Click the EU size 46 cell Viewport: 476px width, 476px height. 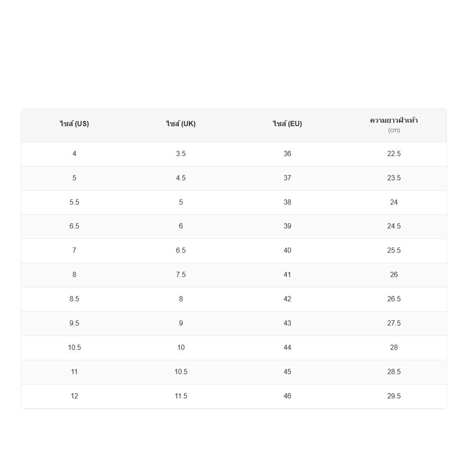coord(287,396)
